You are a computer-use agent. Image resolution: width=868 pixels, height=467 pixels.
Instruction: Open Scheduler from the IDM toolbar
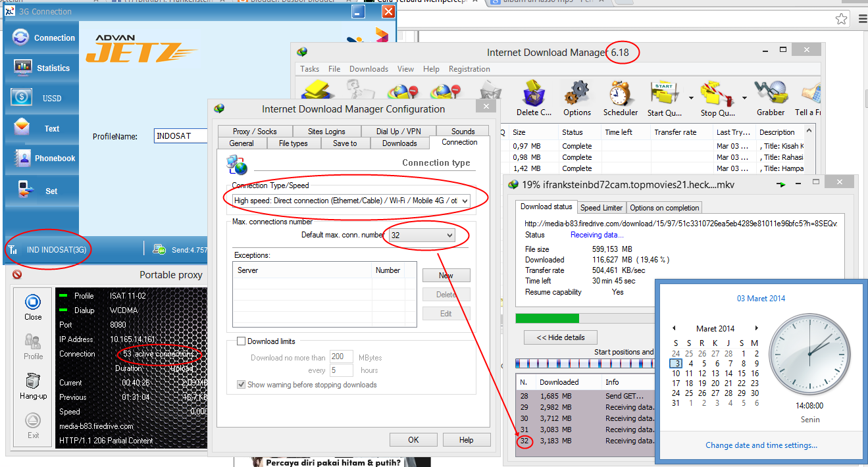621,99
